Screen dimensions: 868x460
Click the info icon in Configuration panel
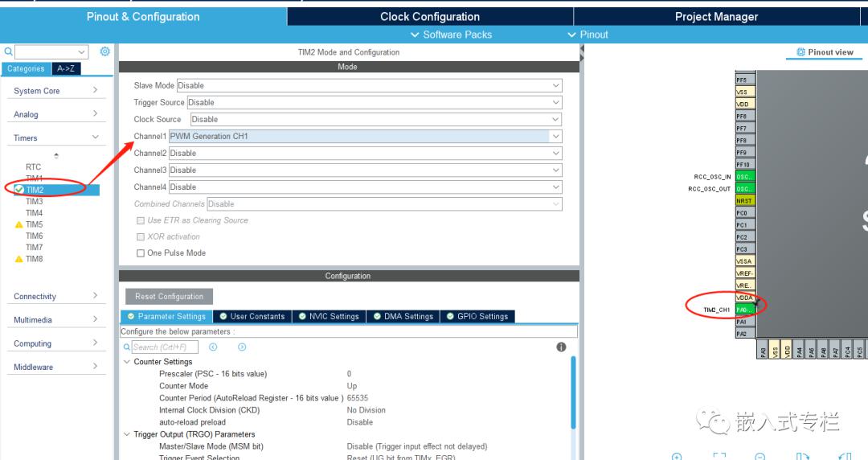(561, 347)
